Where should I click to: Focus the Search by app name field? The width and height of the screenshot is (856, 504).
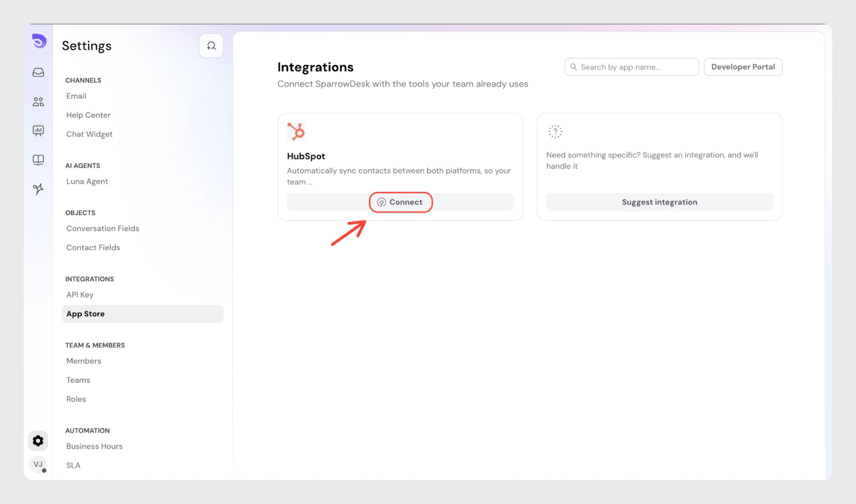[637, 67]
